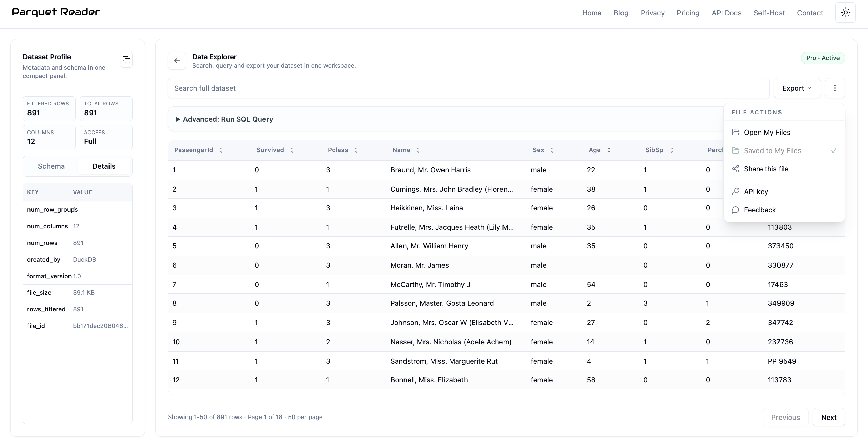Click the share icon next to Share this file

coord(735,169)
